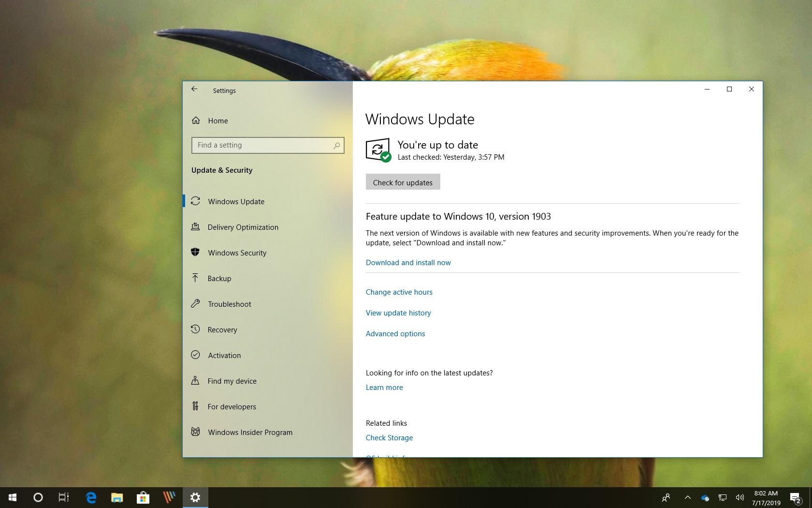Open the Activation page
The width and height of the screenshot is (812, 508).
tap(268, 355)
